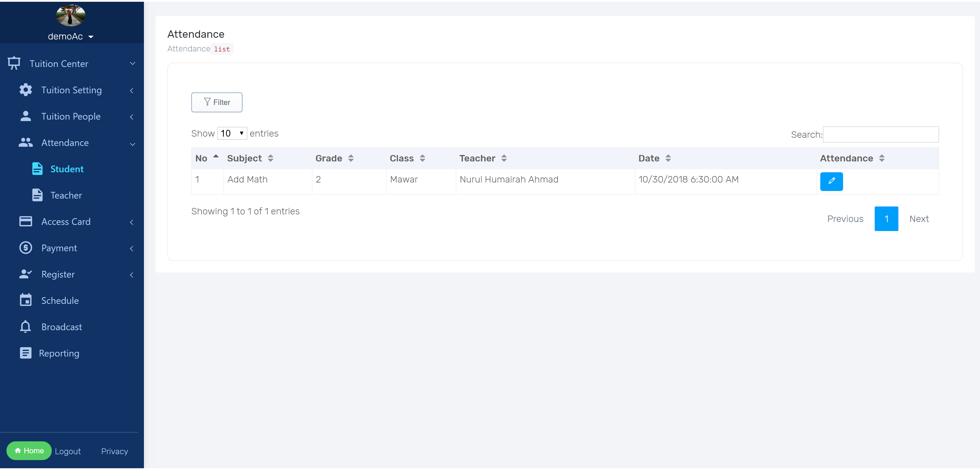This screenshot has width=980, height=470.
Task: Click the Payment dollar circle icon
Action: coord(25,247)
